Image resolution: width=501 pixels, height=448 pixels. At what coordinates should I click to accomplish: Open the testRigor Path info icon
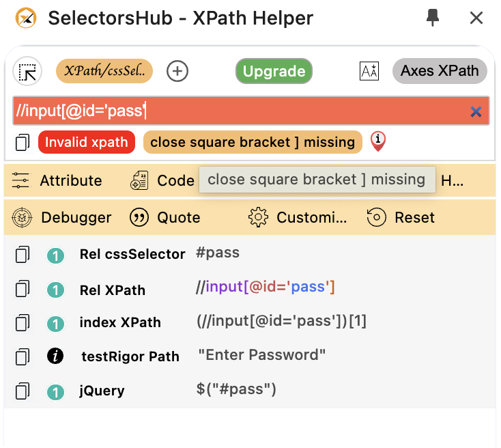tap(55, 356)
